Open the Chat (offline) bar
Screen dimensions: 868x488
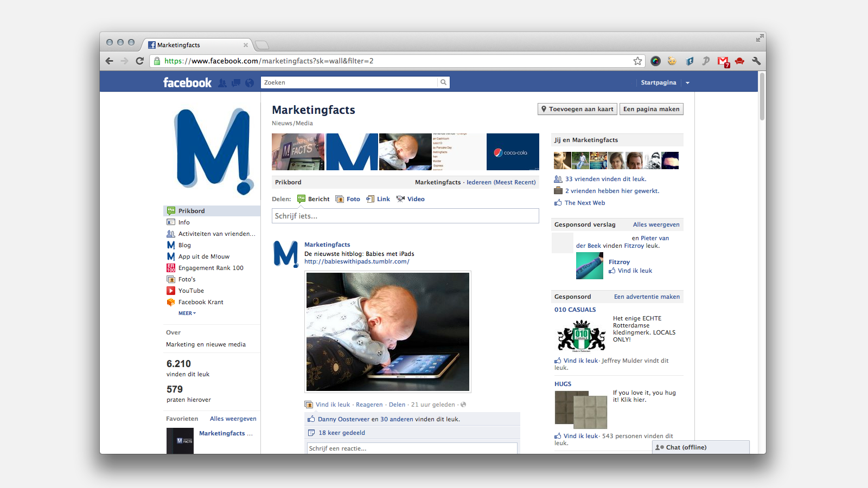[700, 447]
